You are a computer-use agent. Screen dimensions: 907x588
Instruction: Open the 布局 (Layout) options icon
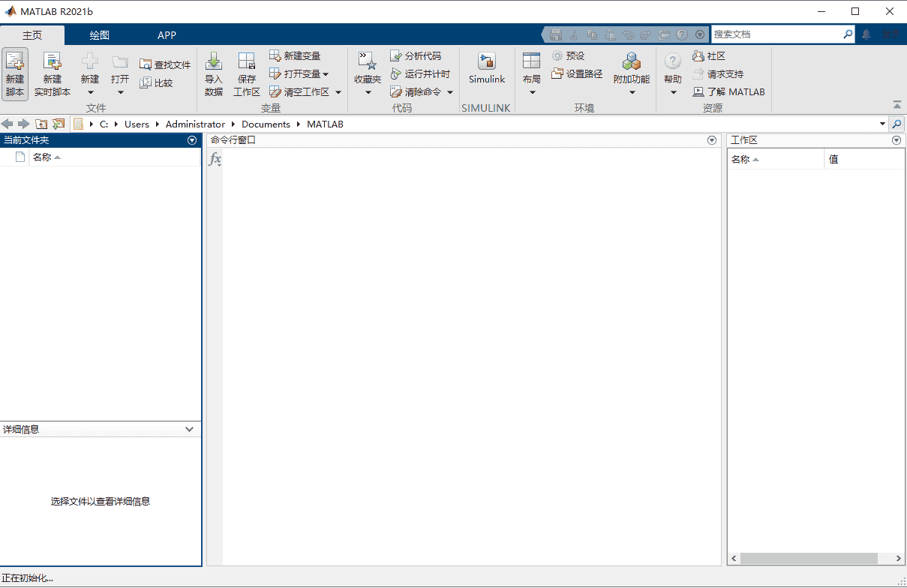pyautogui.click(x=531, y=71)
